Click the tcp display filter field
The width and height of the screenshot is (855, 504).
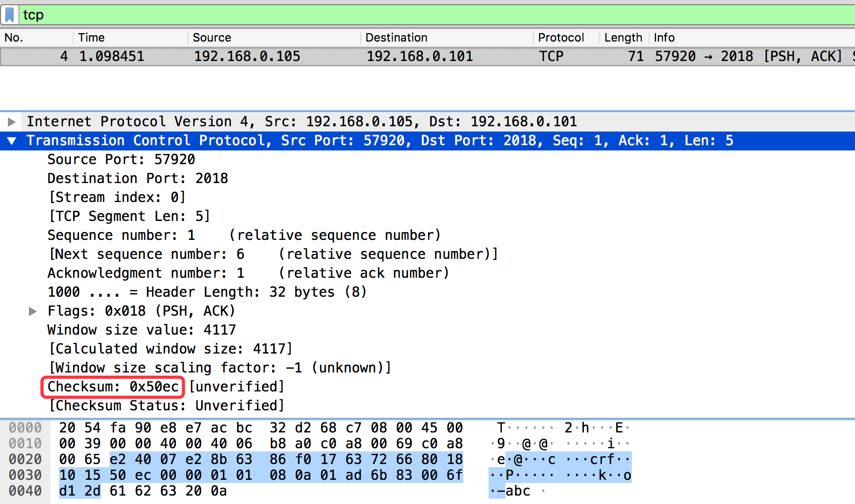tap(421, 15)
